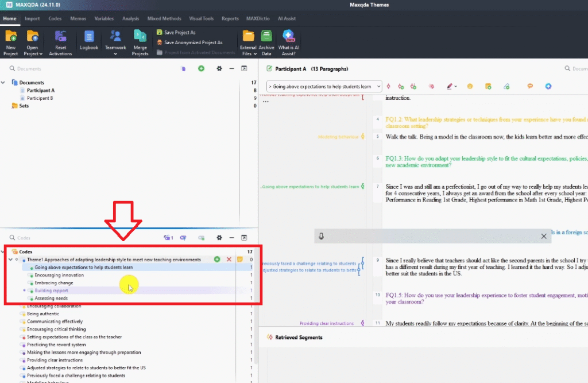Click Save Anonymized Project As

tap(193, 42)
